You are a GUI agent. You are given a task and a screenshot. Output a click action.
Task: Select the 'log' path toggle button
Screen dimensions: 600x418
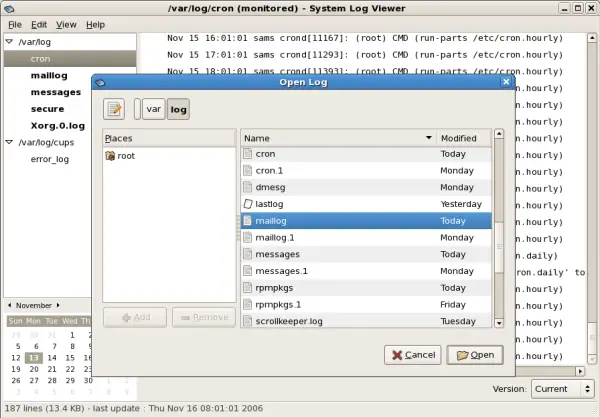pos(179,108)
